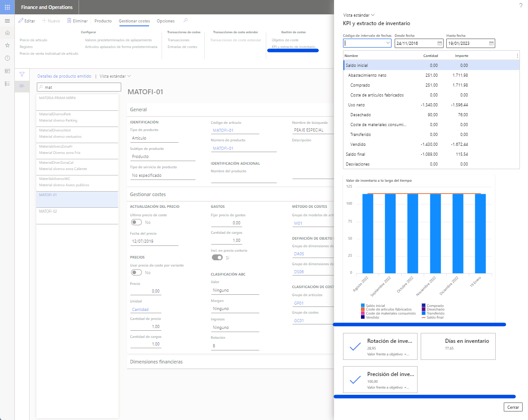Open the Opciones tab

166,21
